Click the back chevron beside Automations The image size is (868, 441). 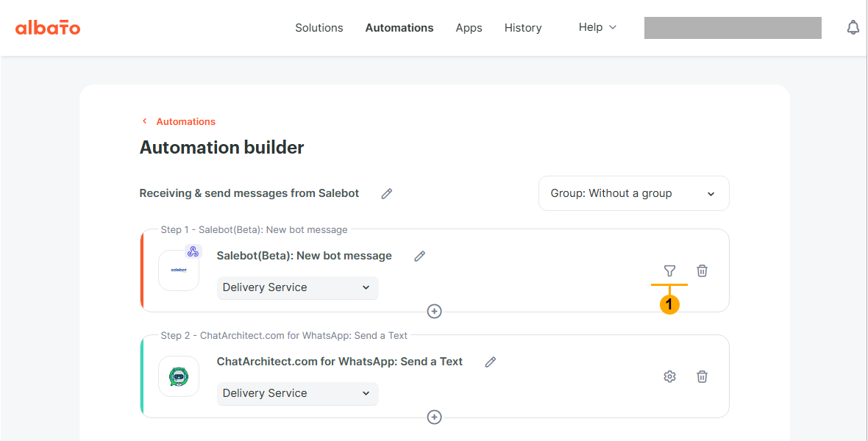click(x=144, y=121)
